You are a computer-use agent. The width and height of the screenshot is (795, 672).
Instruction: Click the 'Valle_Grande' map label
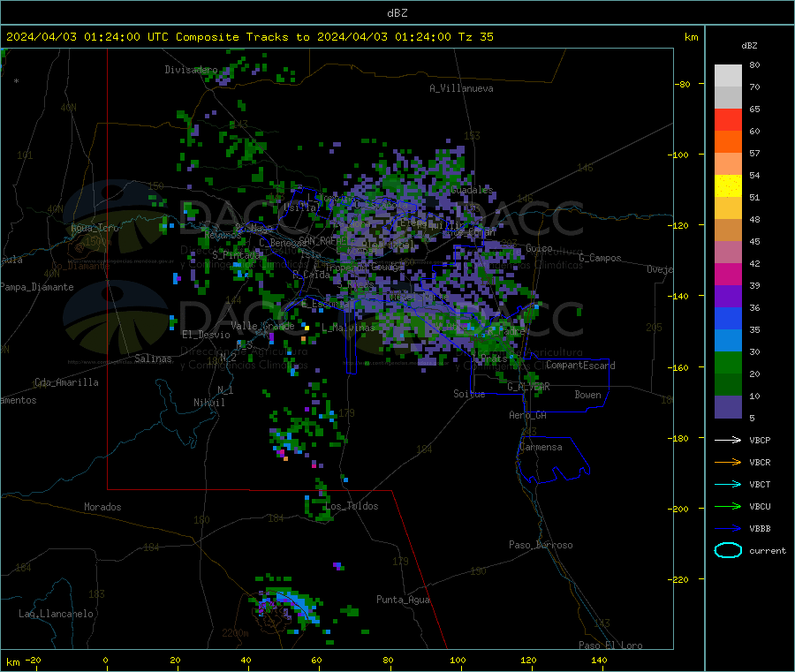tap(262, 326)
